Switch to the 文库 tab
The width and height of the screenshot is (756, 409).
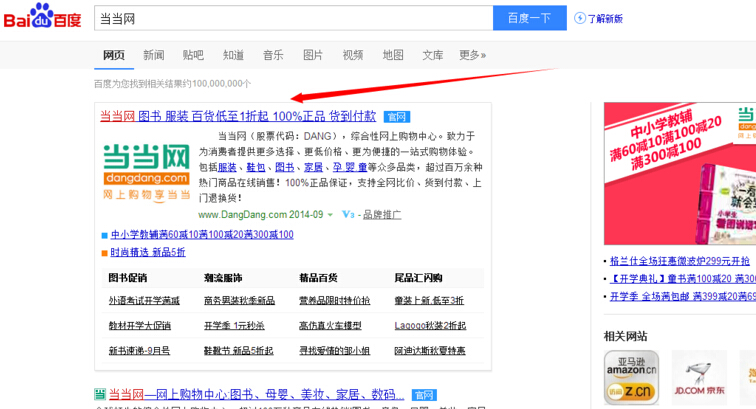click(x=432, y=55)
